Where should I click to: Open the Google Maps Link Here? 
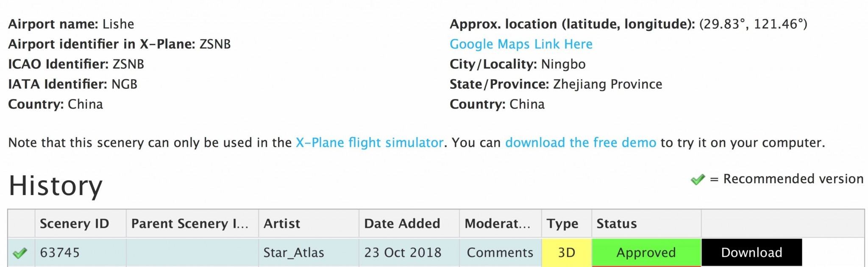click(521, 44)
